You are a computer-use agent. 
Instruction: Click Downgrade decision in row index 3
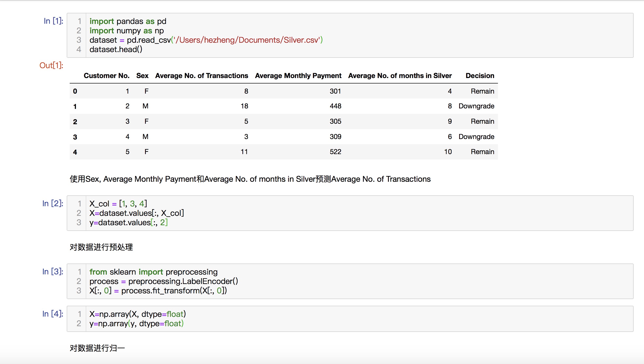point(476,137)
